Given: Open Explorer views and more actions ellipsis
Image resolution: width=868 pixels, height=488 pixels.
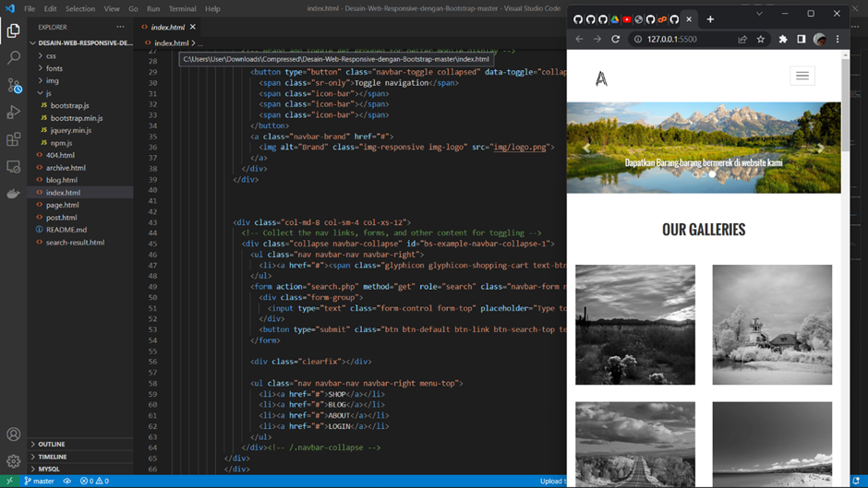Looking at the screenshot, I should (x=120, y=27).
